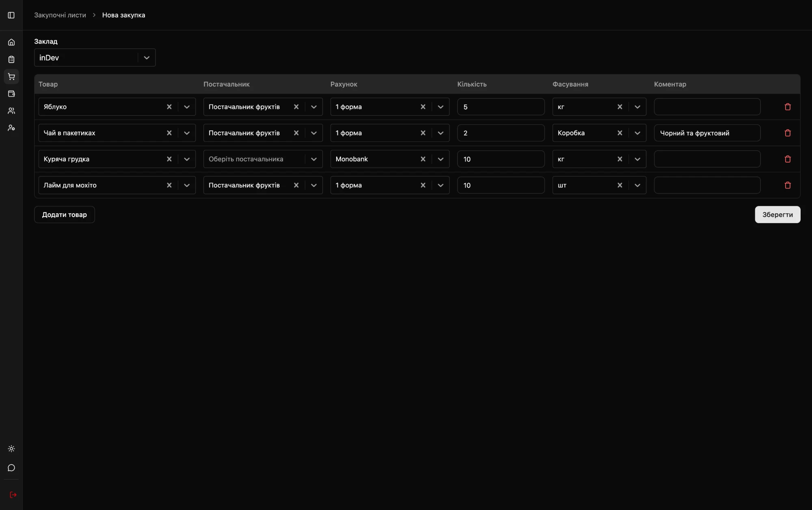Expand the Monobank account dropdown
The image size is (812, 510).
[441, 159]
